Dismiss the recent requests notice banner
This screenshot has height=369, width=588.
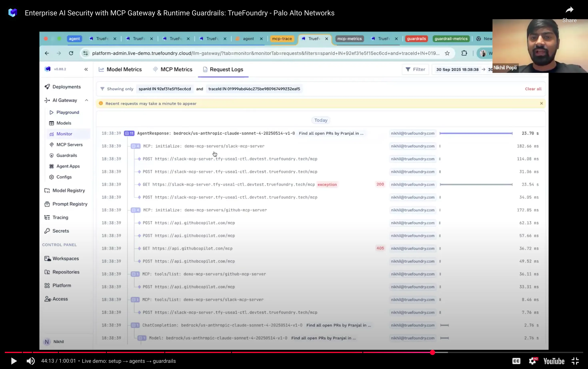(x=541, y=104)
